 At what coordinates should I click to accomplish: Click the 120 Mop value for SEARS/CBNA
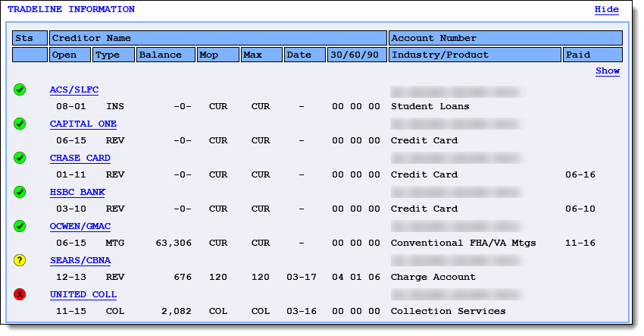pos(217,277)
